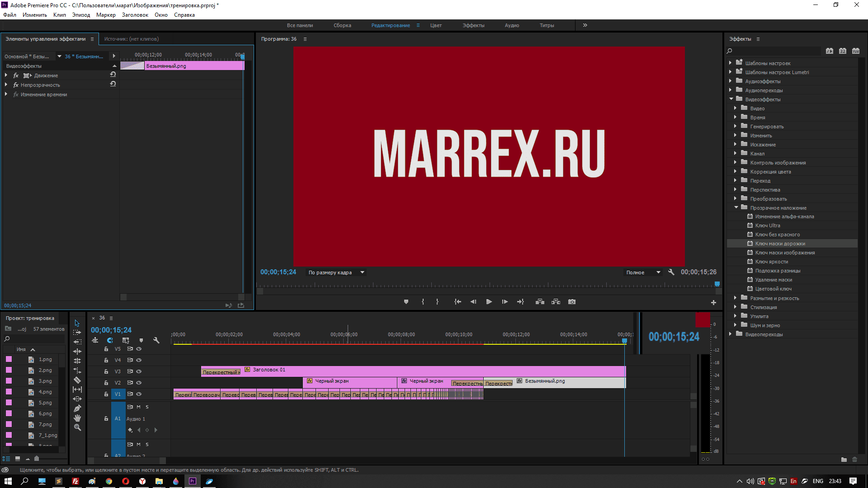The width and height of the screenshot is (868, 488).
Task: Reset the Движение effect
Action: coord(113,75)
